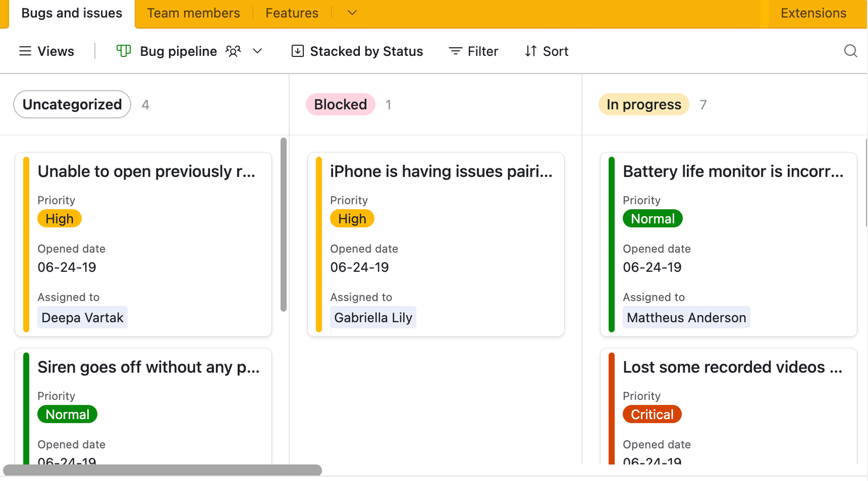Open the 'Unable to open previously r...' card
Screen dimensions: 868x481
click(x=143, y=244)
